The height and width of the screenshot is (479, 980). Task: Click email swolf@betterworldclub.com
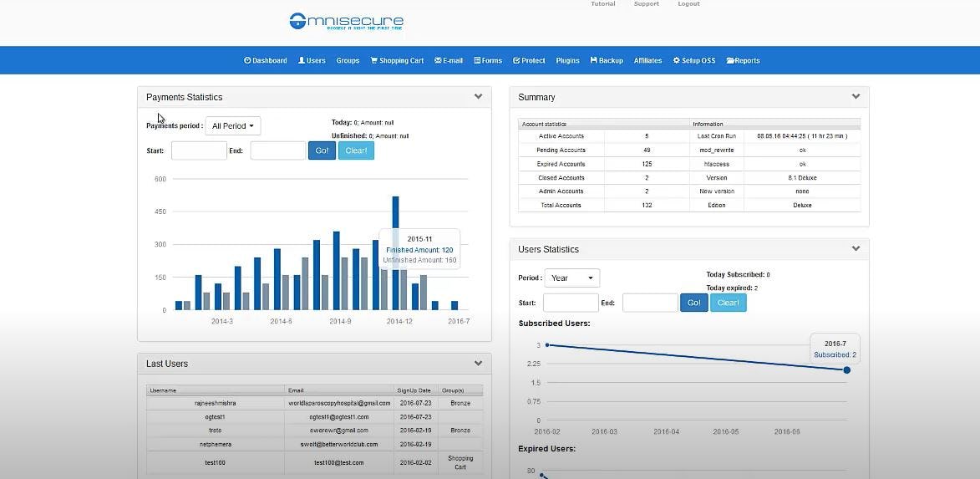(x=338, y=444)
